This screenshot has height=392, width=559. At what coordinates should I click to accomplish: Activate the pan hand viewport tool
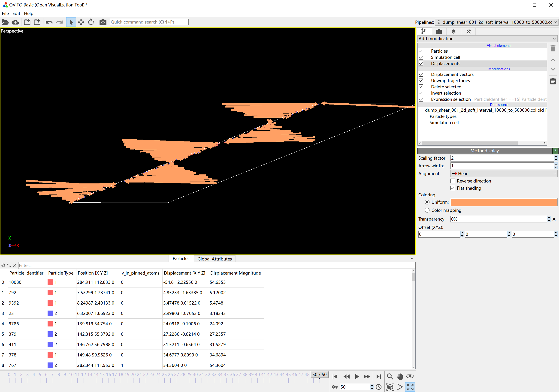click(x=400, y=377)
